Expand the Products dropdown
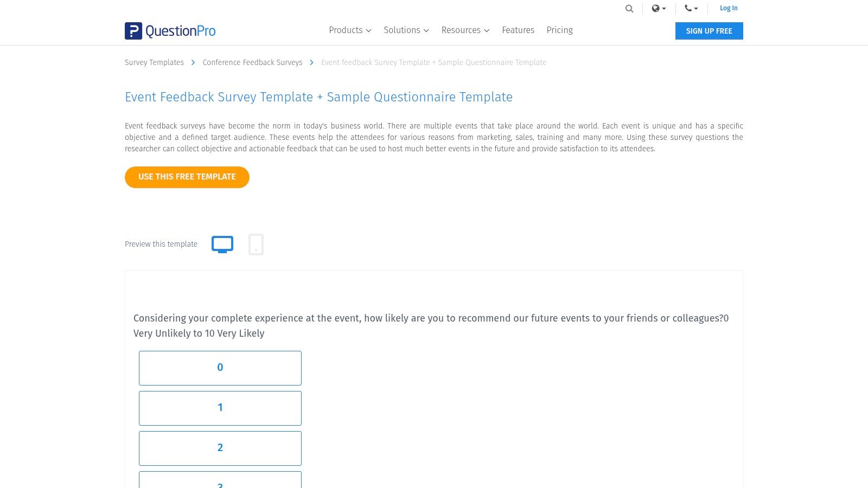Image resolution: width=868 pixels, height=488 pixels. tap(350, 30)
